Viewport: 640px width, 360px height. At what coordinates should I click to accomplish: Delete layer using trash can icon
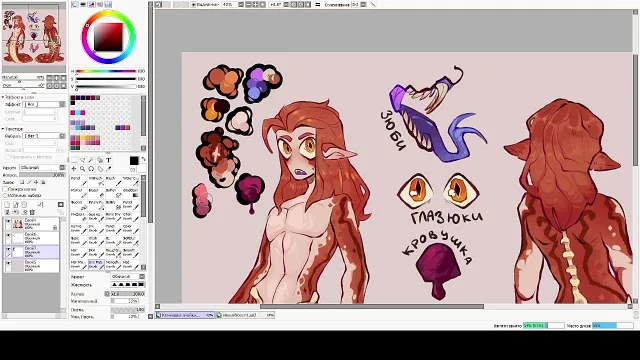pyautogui.click(x=32, y=212)
